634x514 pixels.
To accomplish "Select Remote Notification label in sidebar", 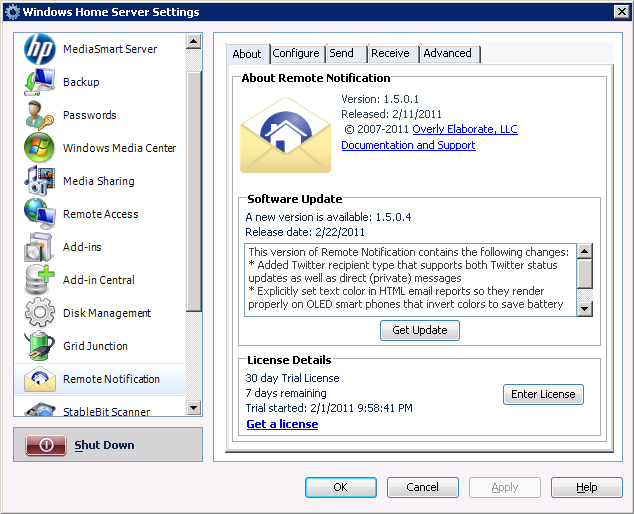I will 111,379.
